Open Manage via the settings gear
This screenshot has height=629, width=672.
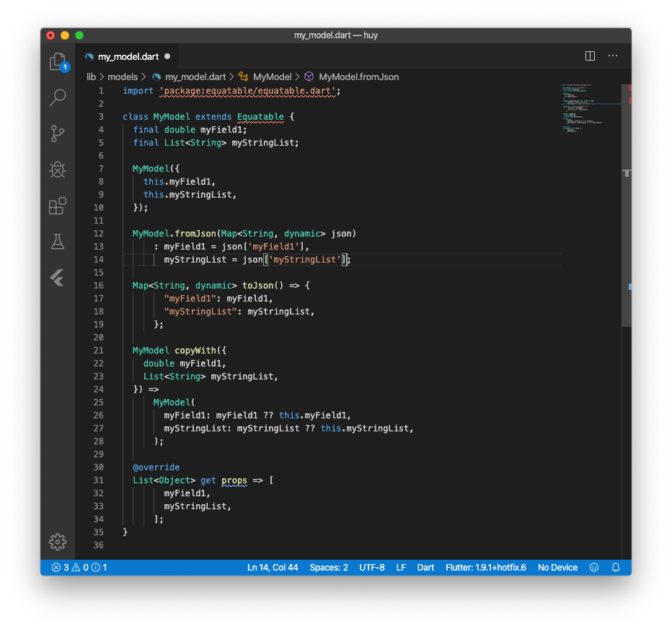pyautogui.click(x=58, y=542)
